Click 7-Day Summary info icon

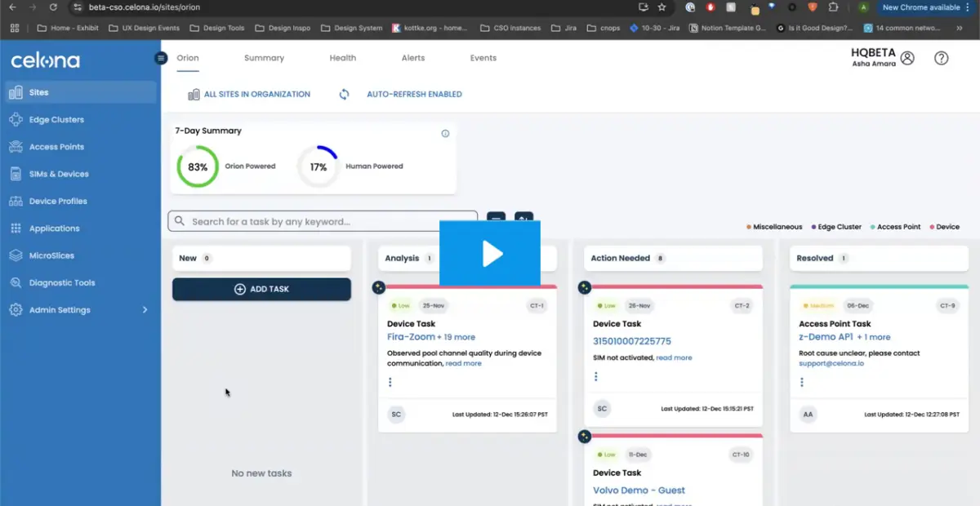click(445, 134)
